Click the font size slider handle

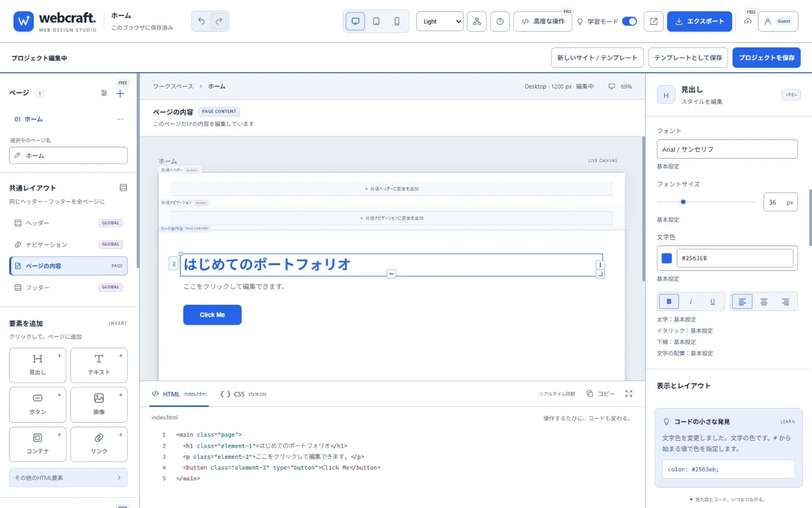point(683,202)
